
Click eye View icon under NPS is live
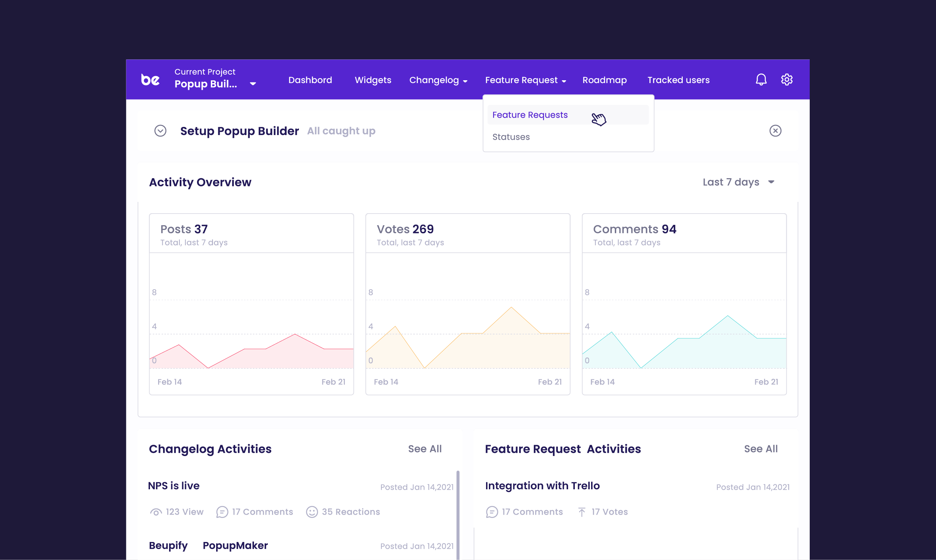tap(156, 512)
